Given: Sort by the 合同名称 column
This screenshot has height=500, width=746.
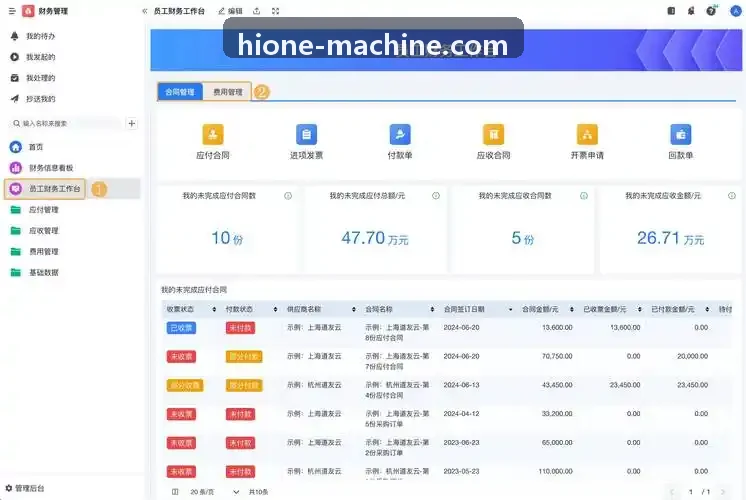Looking at the screenshot, I should [432, 309].
